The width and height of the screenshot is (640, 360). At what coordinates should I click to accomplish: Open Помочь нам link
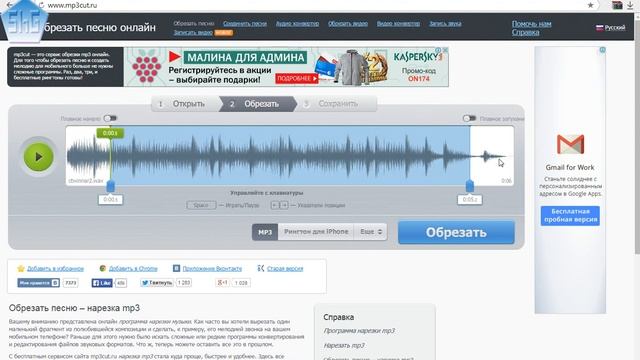(x=531, y=24)
